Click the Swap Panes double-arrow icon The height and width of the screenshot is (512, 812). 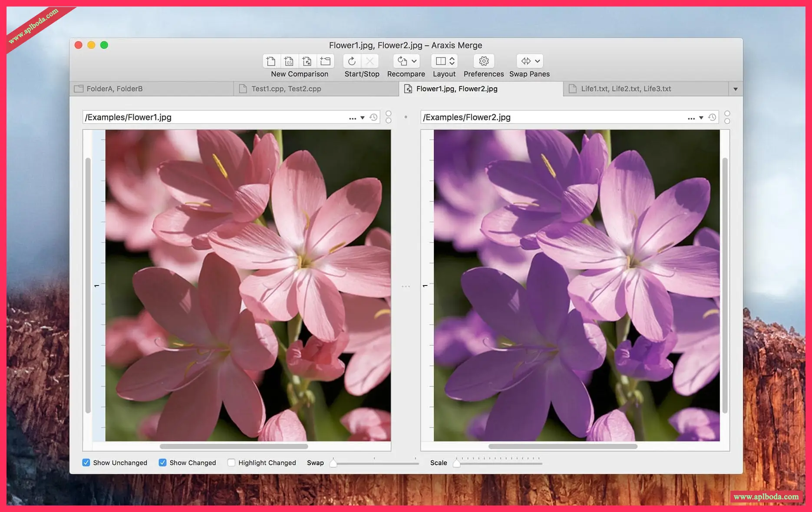526,61
